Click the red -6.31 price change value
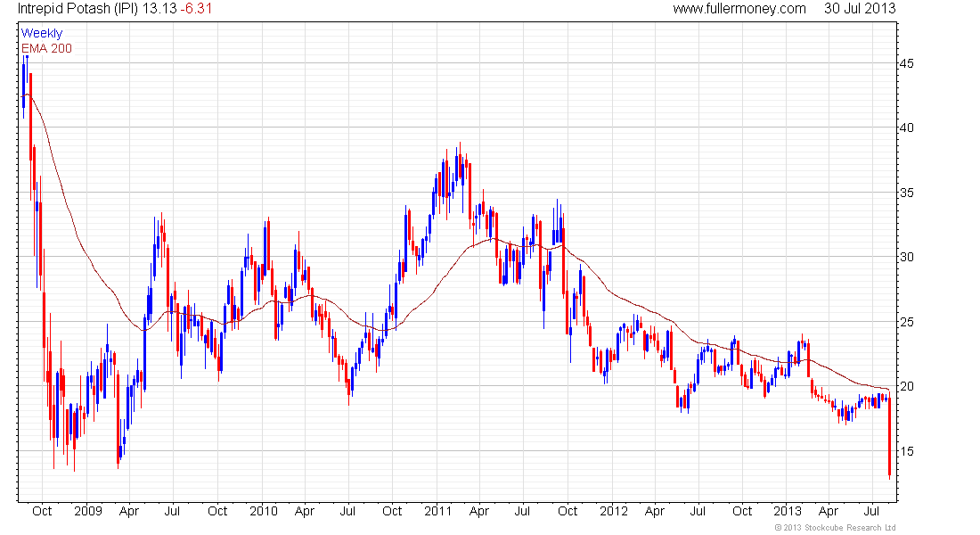 (x=198, y=9)
